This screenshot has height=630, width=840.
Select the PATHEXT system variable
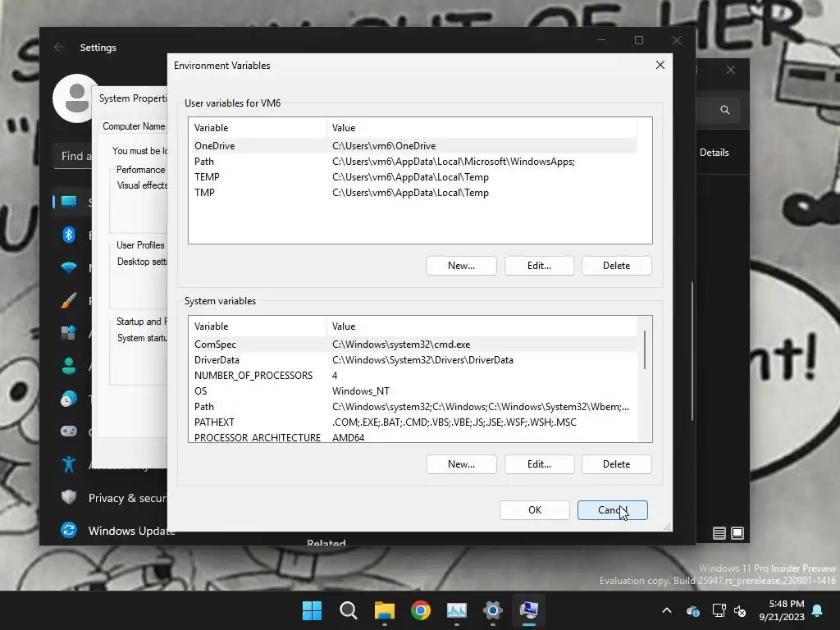(413, 422)
